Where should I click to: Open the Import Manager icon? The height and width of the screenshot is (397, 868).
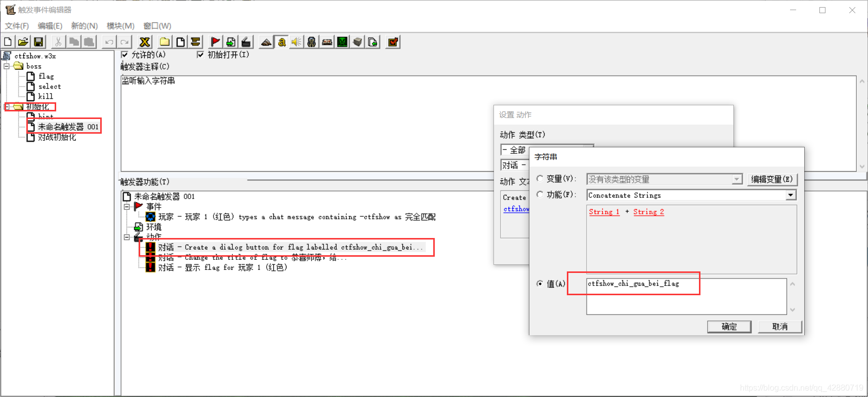[373, 42]
